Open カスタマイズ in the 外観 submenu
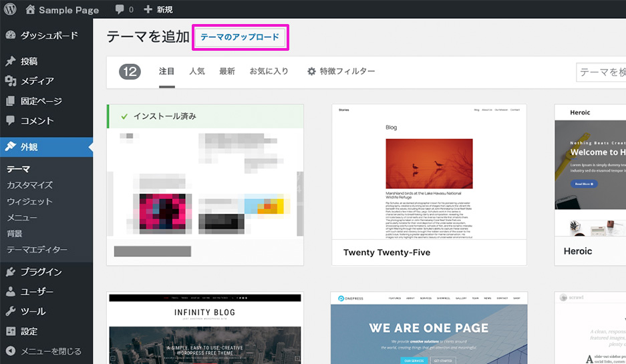Screen dimensions: 626x364 click(x=29, y=185)
